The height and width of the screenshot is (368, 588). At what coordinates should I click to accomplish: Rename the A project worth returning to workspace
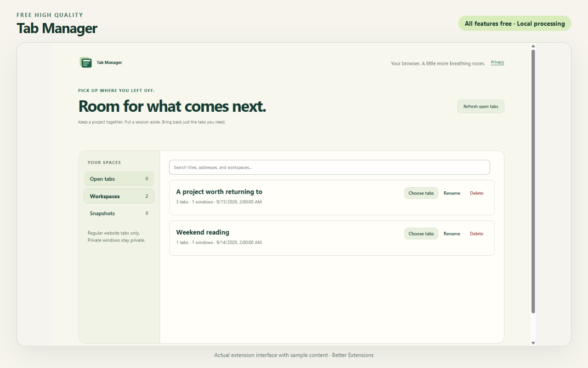point(452,193)
